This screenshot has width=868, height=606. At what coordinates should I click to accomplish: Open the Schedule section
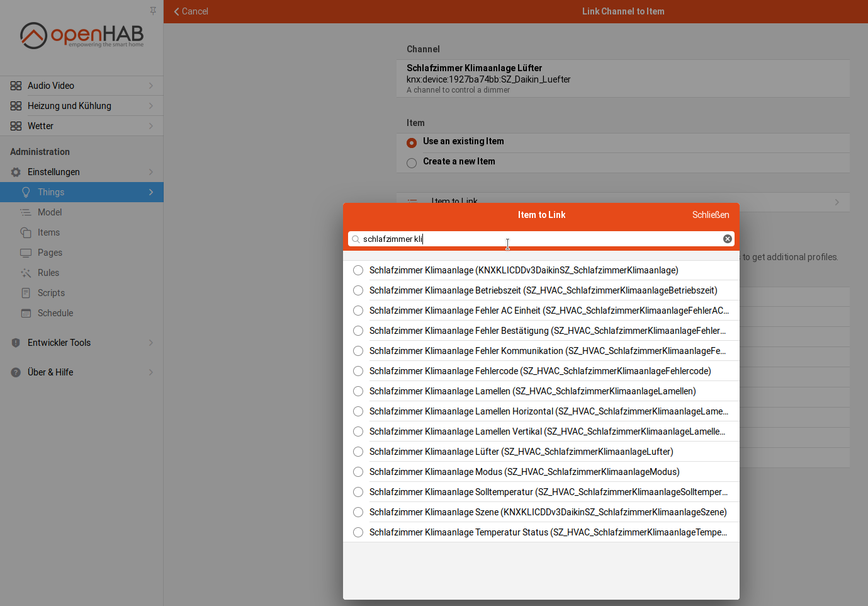[x=82, y=313]
